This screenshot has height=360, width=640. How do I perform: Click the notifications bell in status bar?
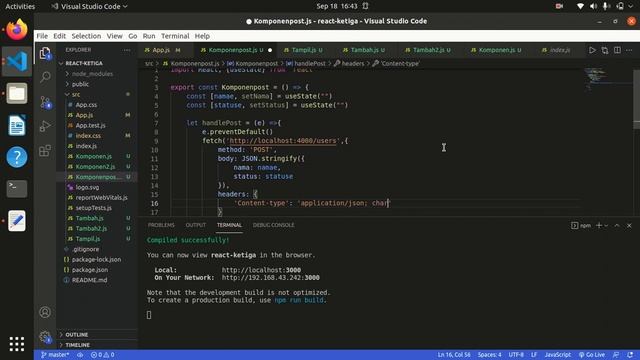[x=630, y=355]
